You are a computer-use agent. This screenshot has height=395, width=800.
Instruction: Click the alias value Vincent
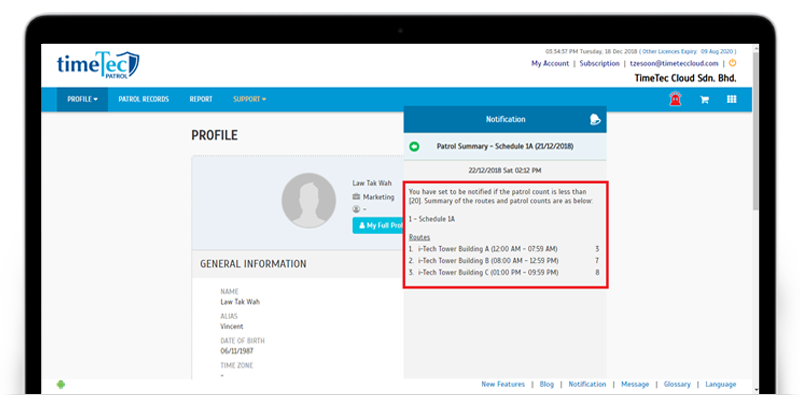232,327
